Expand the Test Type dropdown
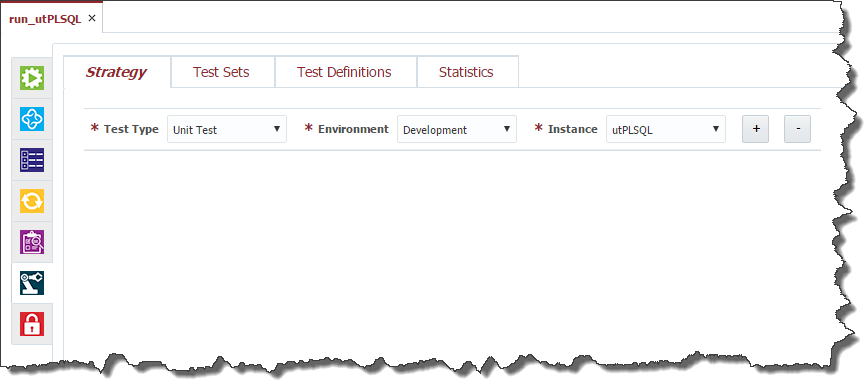 click(x=227, y=129)
